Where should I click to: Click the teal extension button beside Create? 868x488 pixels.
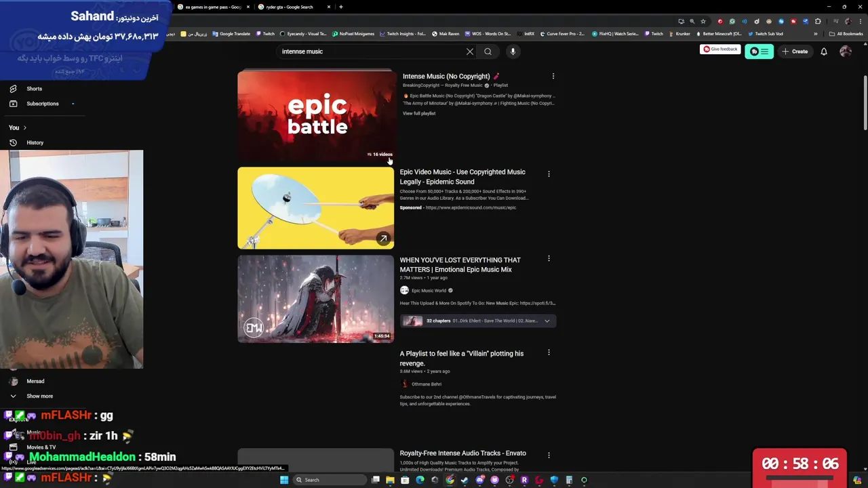759,52
